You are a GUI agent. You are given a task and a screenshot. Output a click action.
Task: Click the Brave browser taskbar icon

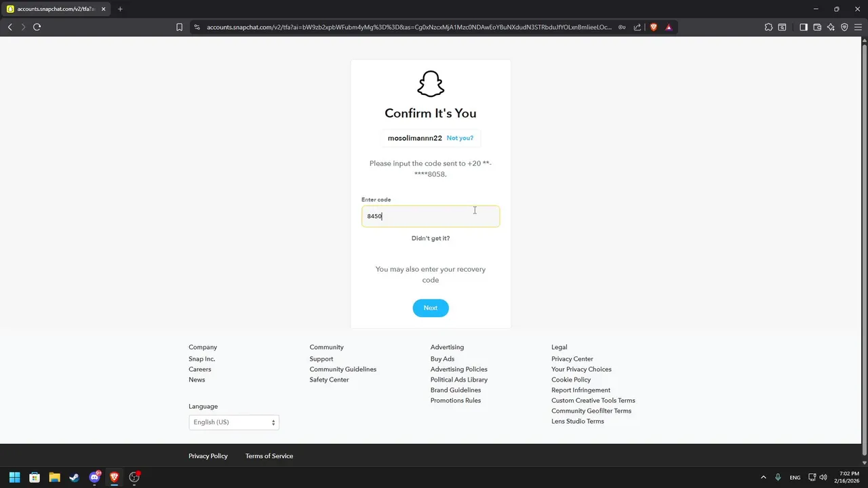[115, 477]
